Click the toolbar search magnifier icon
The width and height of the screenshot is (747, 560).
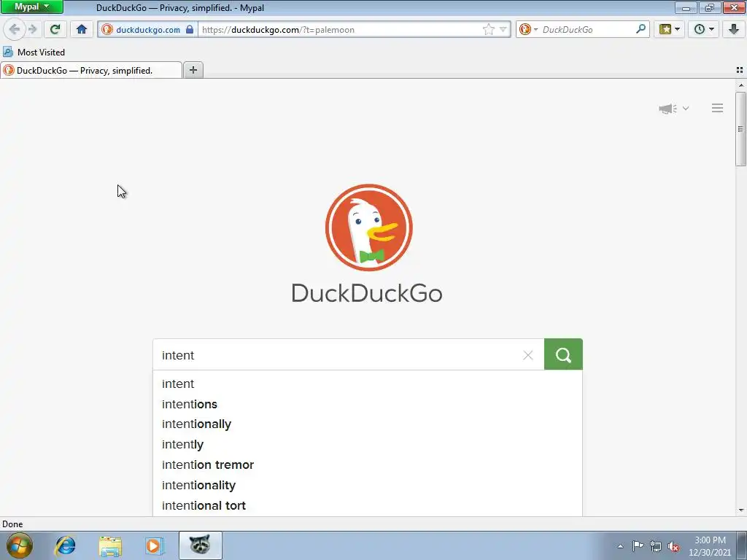point(640,29)
